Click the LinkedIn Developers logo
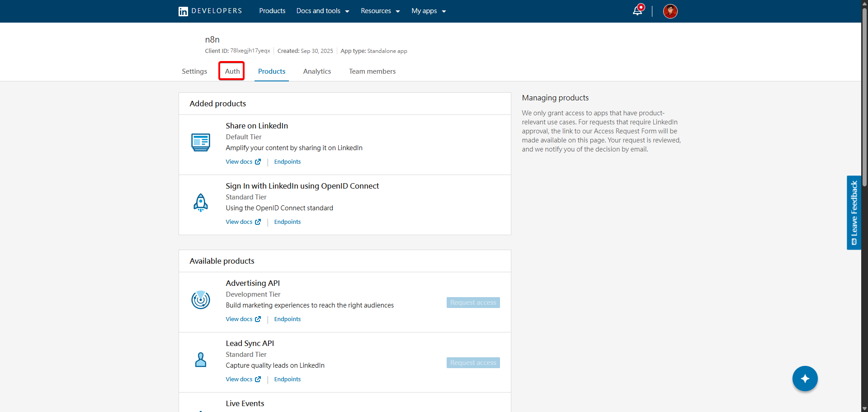 (209, 11)
